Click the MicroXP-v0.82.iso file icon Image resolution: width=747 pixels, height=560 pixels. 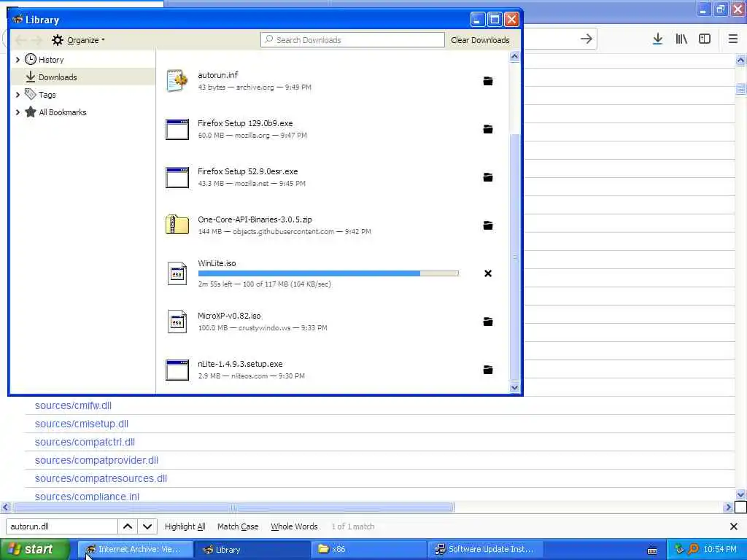pos(177,322)
